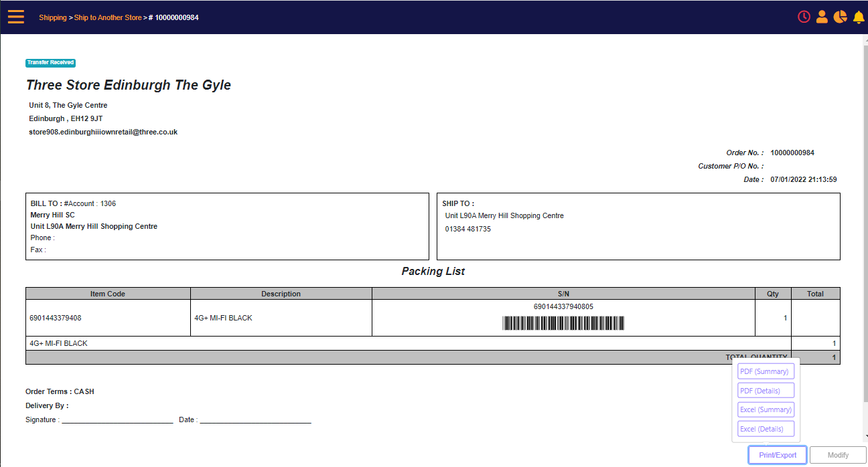Open the clock history icon
The image size is (868, 467).
coord(804,17)
